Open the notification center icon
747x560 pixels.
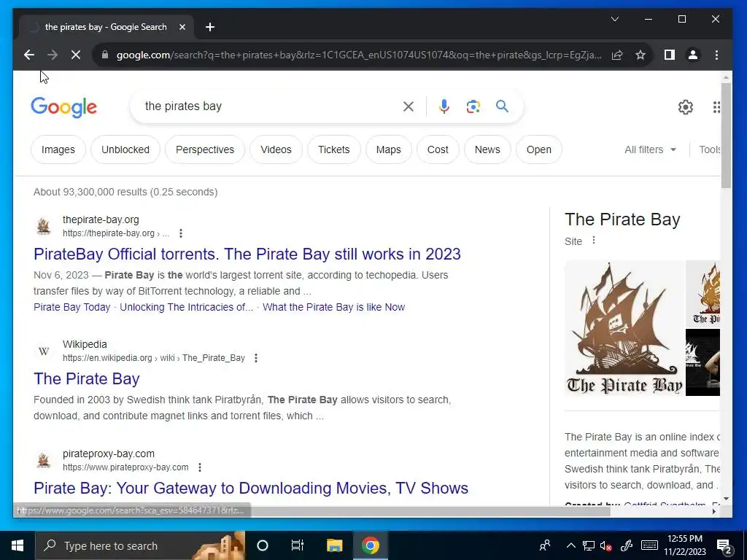tap(724, 545)
